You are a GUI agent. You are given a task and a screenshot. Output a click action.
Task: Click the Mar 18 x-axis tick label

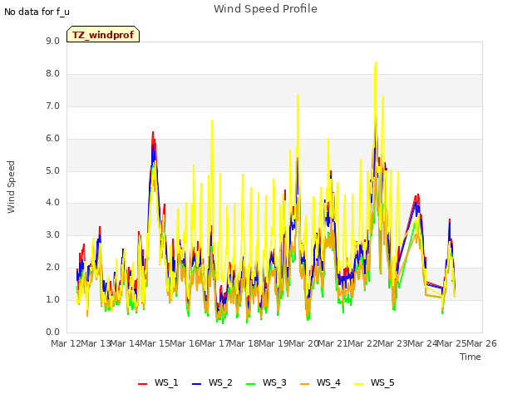point(244,343)
